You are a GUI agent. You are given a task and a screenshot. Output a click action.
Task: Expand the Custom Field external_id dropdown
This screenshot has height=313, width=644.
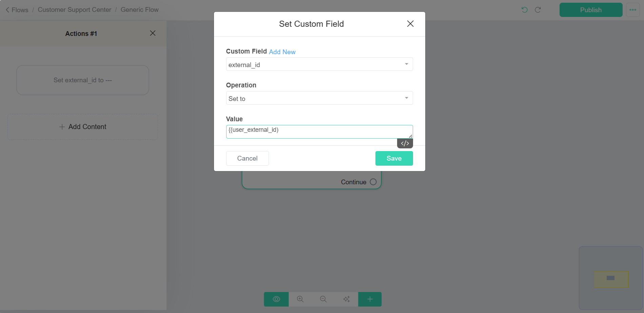click(319, 64)
